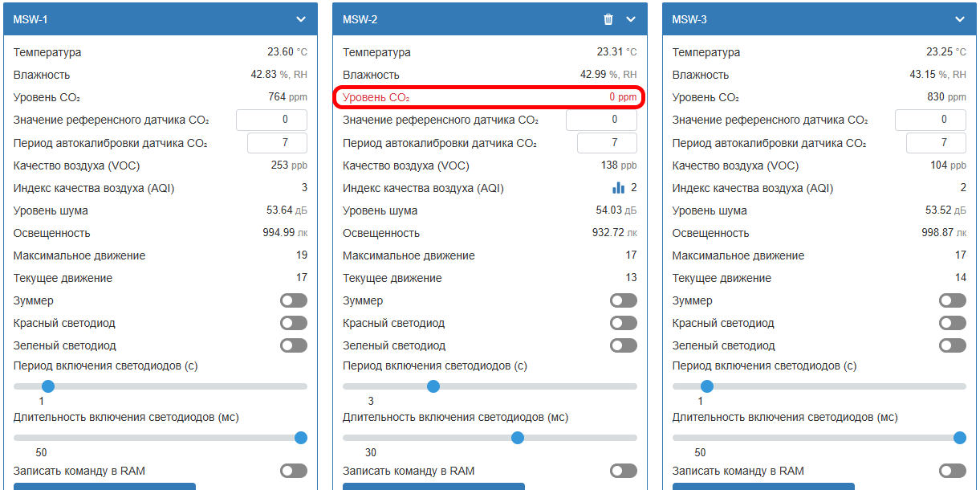Toggle Записать команду в RAM in MSW-3
Screen dimensions: 980x490
coord(953,471)
